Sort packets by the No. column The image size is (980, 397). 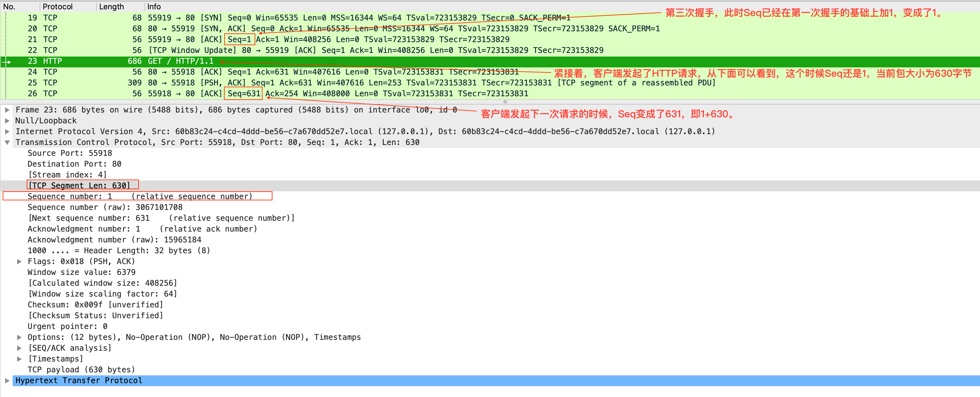(x=10, y=7)
